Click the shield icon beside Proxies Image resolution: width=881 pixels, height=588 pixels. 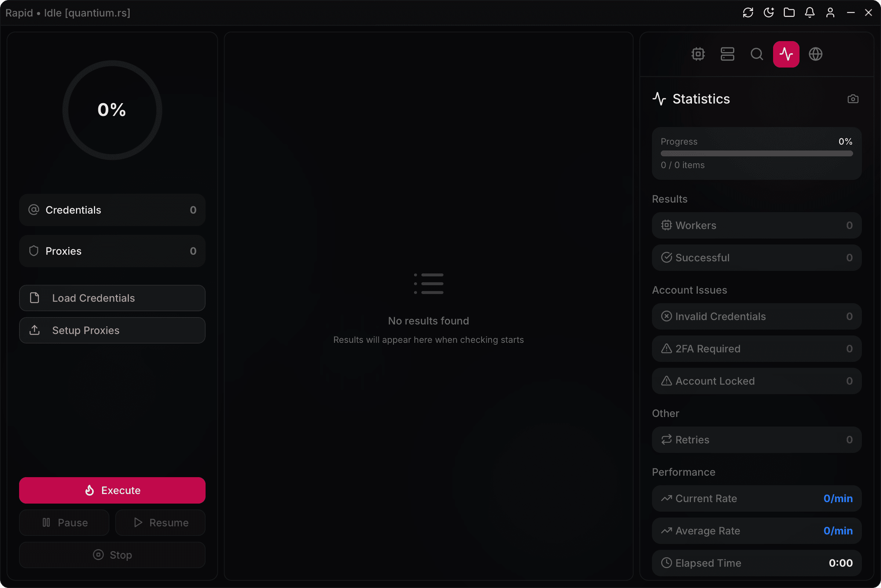tap(34, 251)
